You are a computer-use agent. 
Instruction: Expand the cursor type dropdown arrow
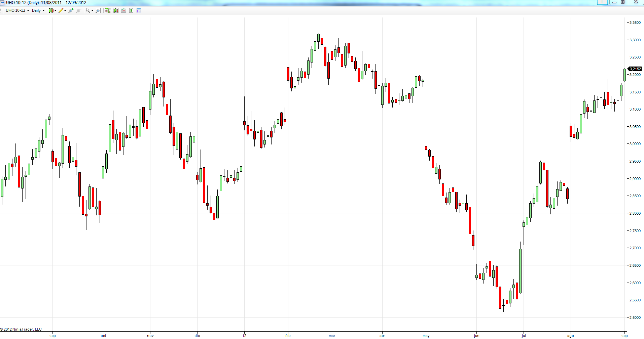tap(92, 10)
